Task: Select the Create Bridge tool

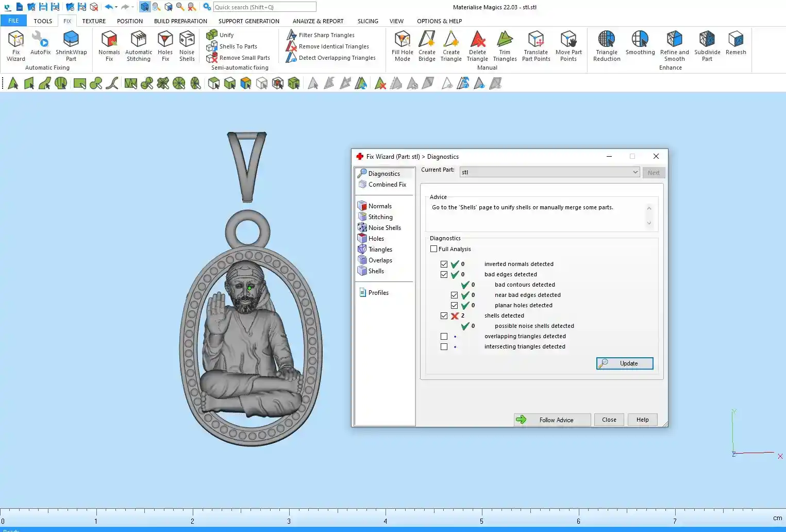Action: tap(427, 45)
